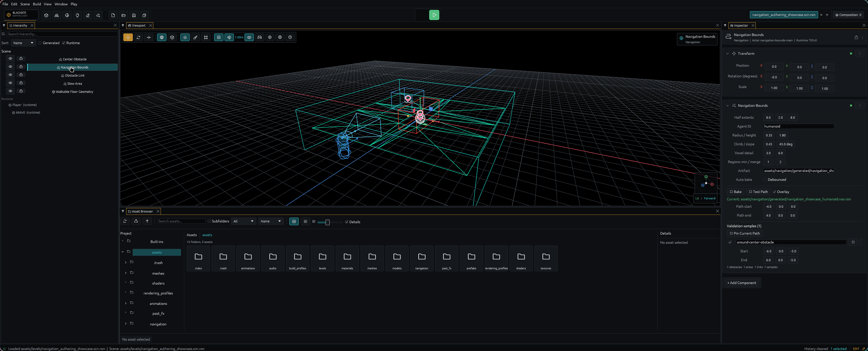Toggle world space globe icon in the viewport toolbar

(x=162, y=38)
